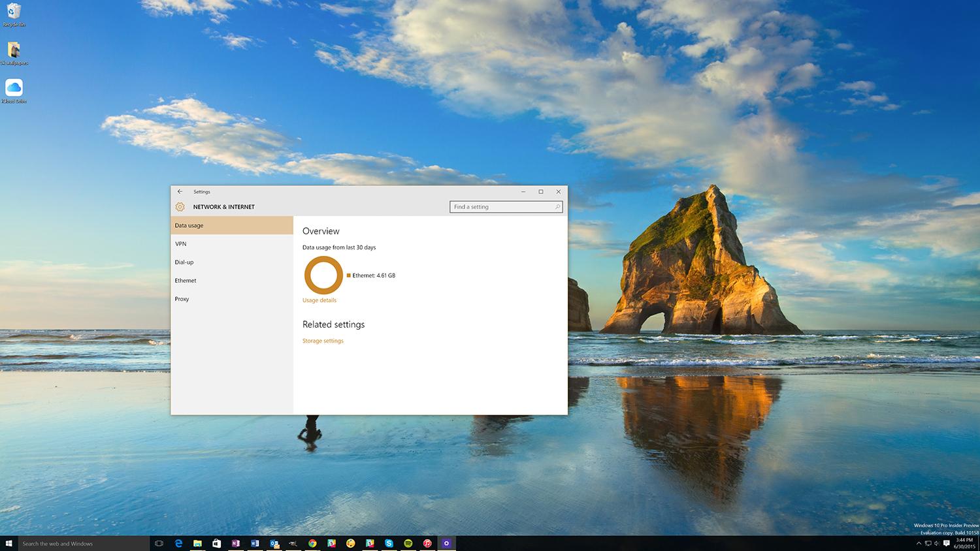The width and height of the screenshot is (980, 551).
Task: Select the Recycle Bin desktop icon
Action: [14, 15]
